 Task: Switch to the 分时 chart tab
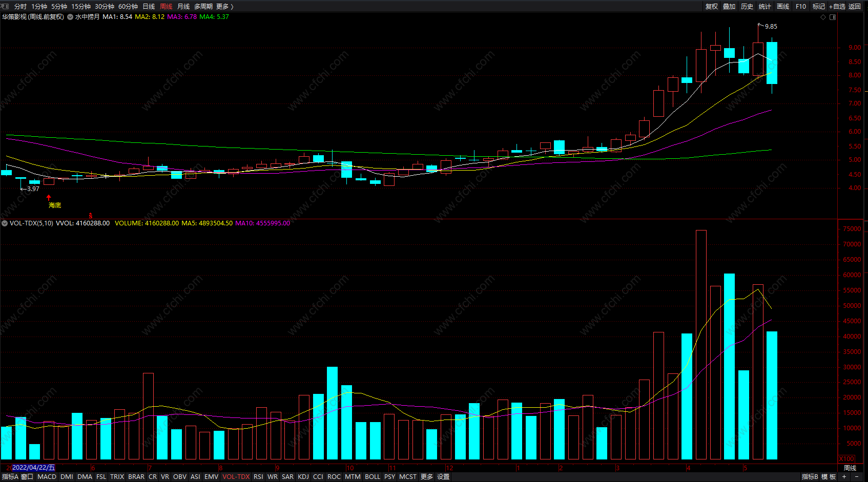(20, 7)
